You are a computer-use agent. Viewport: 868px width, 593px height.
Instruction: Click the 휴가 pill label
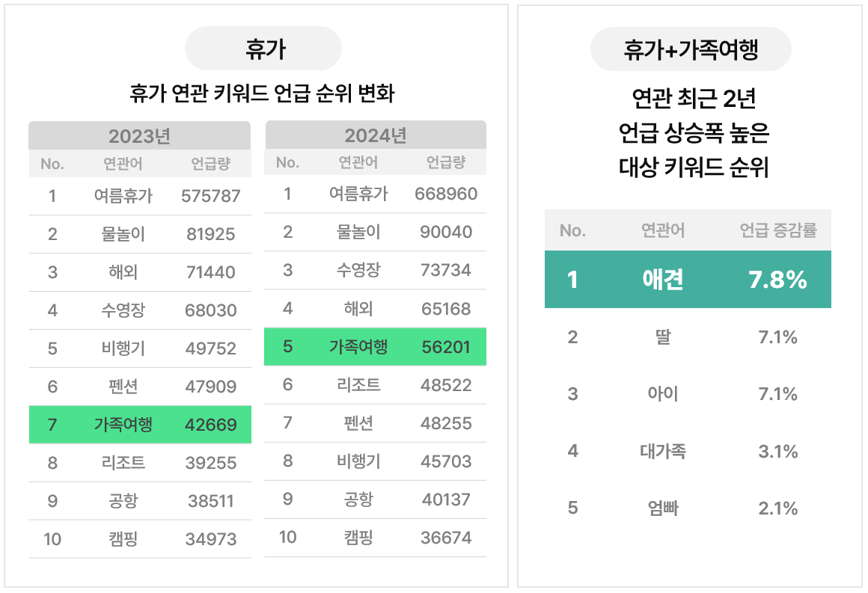[x=263, y=49]
